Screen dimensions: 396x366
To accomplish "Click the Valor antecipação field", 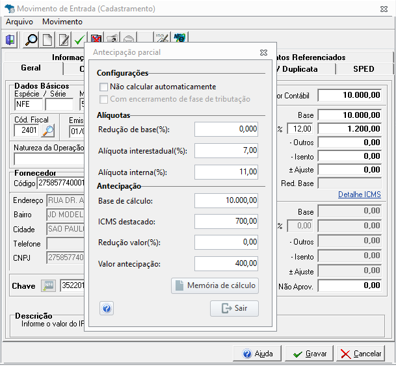I will click(226, 264).
